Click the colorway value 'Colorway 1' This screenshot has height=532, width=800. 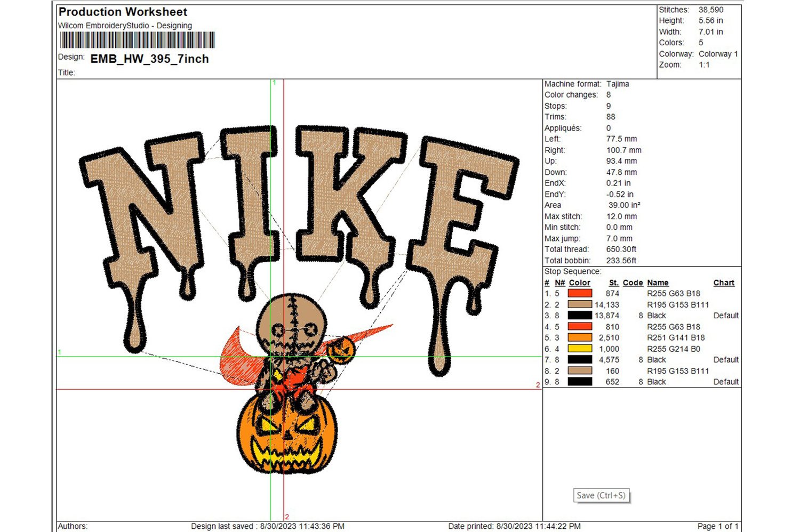[x=718, y=54]
